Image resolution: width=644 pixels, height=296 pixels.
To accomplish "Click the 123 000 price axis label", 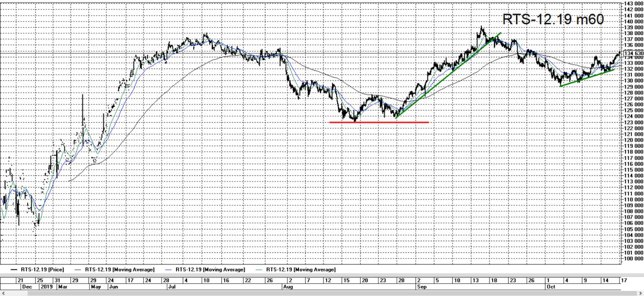I will 634,122.
